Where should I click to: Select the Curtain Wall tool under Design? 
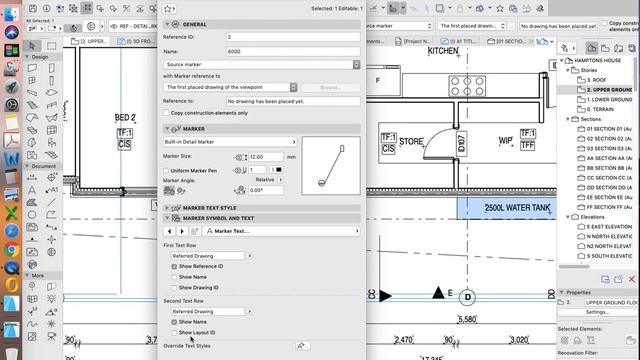coord(51,130)
